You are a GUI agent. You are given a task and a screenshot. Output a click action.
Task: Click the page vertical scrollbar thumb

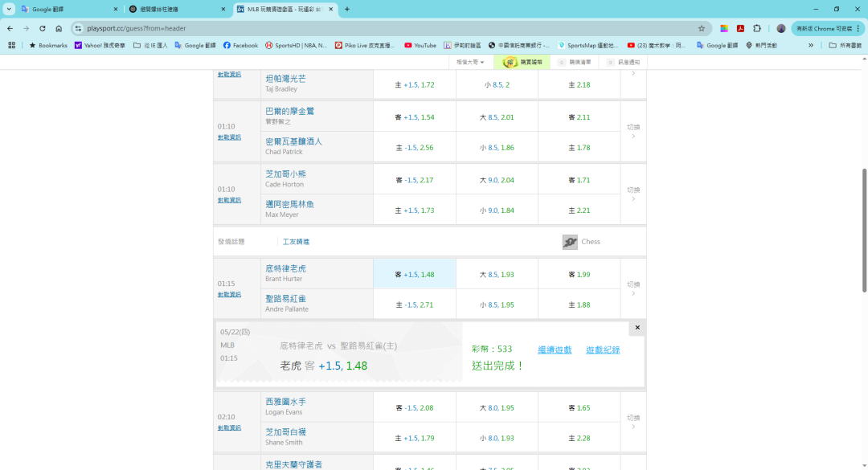click(864, 231)
